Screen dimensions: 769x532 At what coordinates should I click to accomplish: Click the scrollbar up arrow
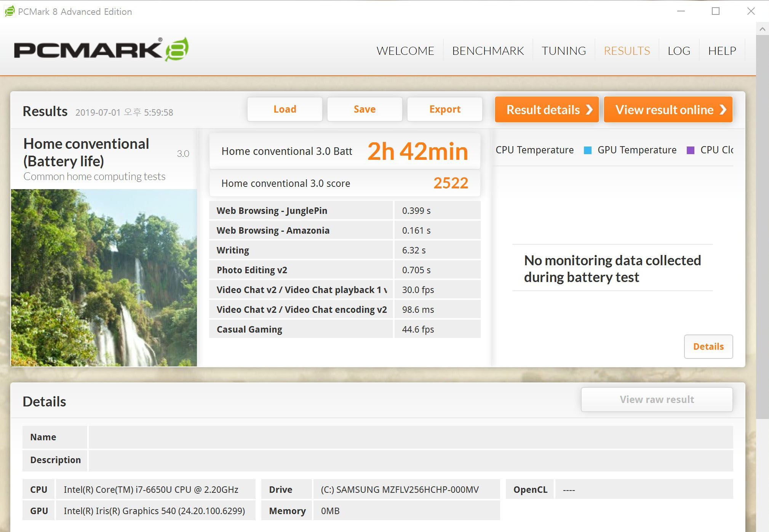point(762,29)
